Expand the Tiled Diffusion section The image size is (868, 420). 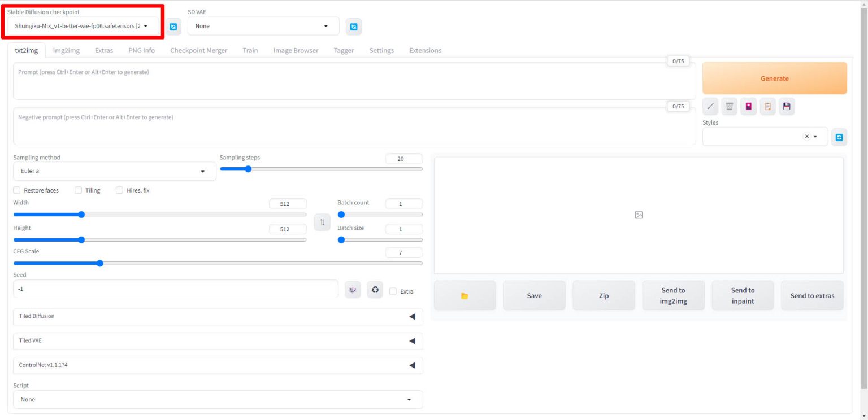pyautogui.click(x=218, y=316)
